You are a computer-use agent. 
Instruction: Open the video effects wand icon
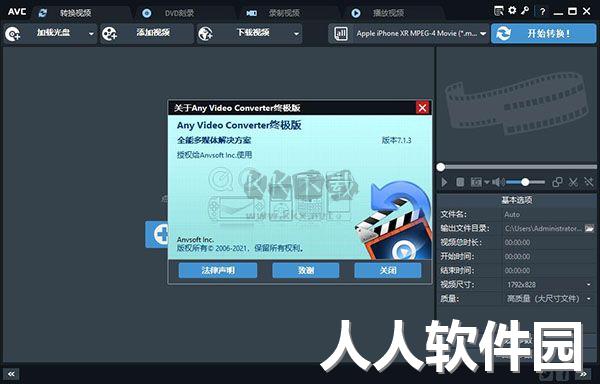[589, 182]
